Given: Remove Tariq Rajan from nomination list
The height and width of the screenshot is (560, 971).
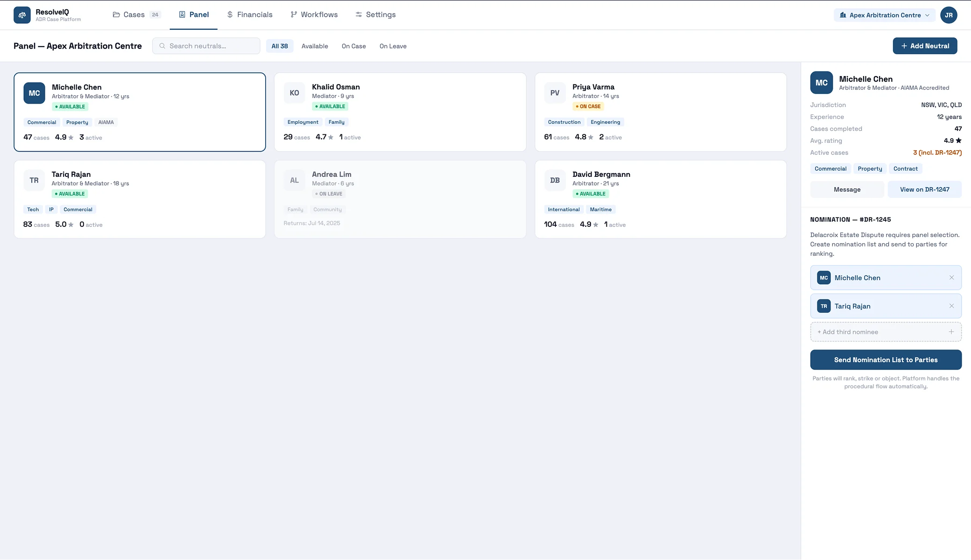Looking at the screenshot, I should (x=951, y=306).
